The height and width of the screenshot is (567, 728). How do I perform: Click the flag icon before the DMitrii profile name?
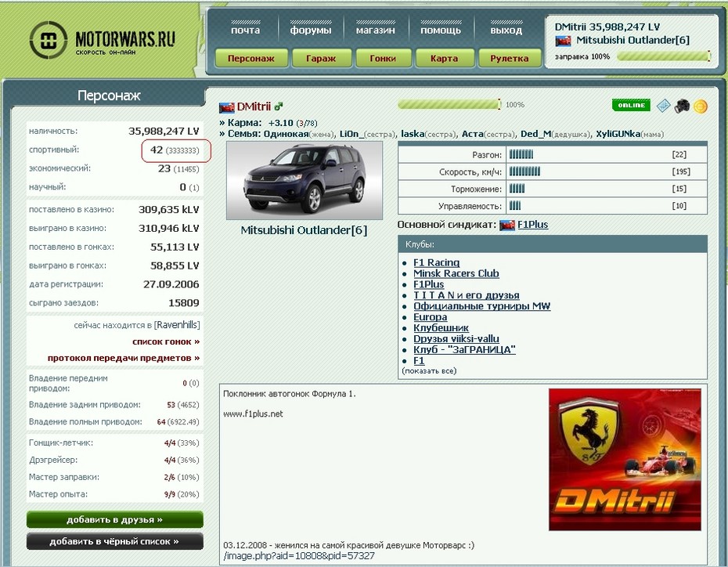[226, 108]
